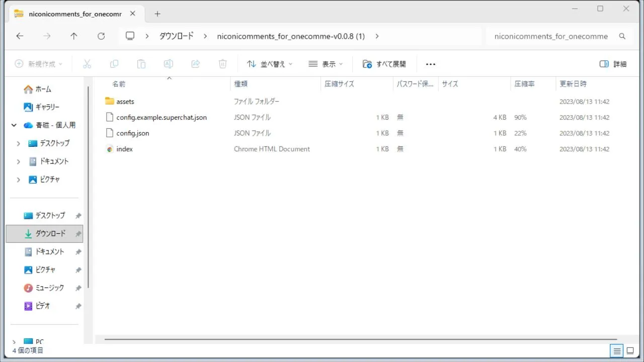
Task: Sort by サイズ column header
Action: [450, 84]
